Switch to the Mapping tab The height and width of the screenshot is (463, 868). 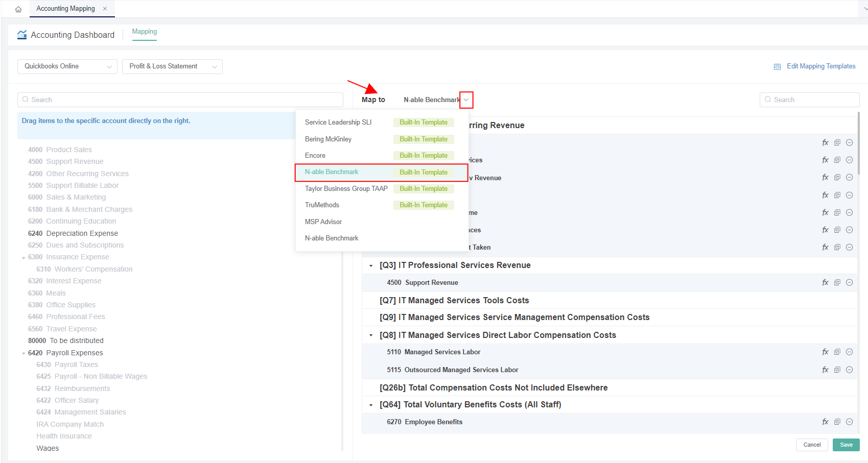(x=145, y=32)
